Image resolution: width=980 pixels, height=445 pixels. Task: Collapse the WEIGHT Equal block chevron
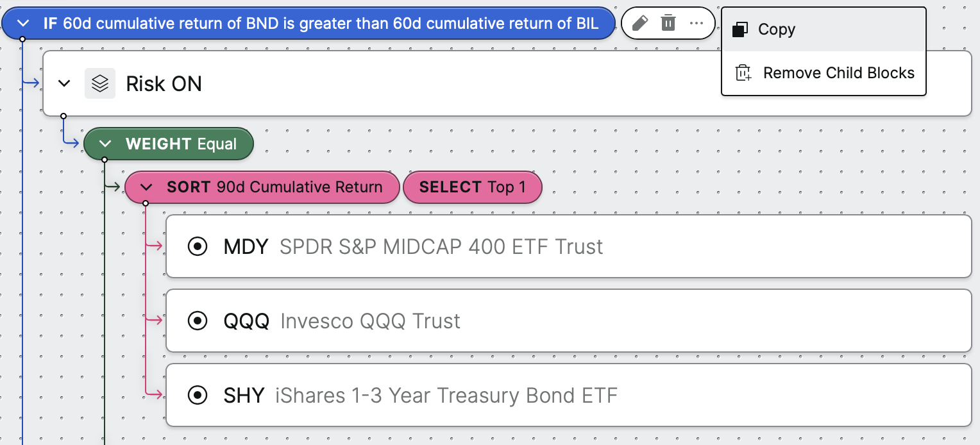pos(105,144)
